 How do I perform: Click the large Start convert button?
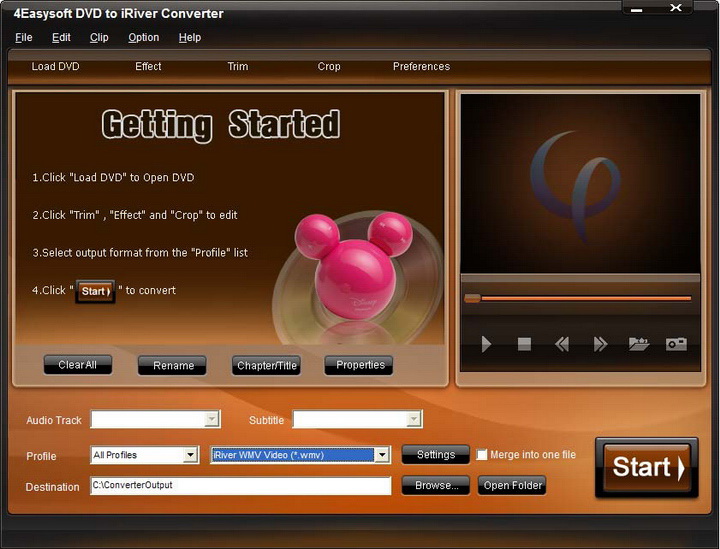click(647, 467)
